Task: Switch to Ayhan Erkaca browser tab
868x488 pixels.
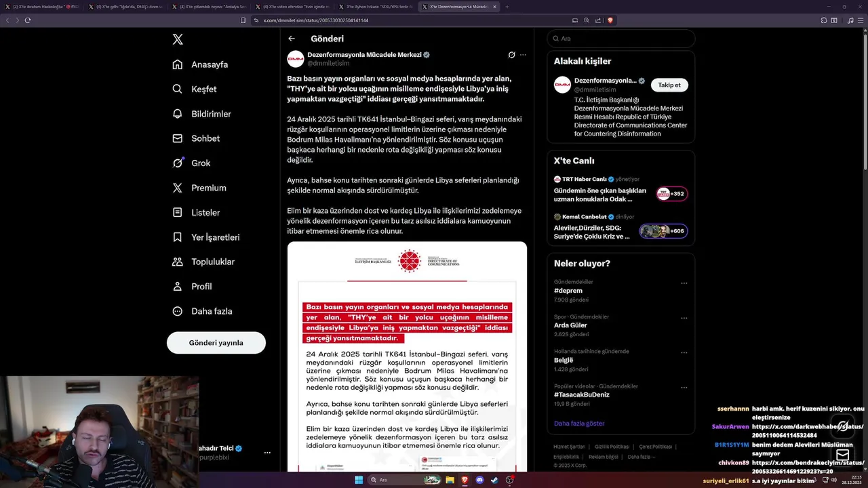Action: [x=375, y=7]
